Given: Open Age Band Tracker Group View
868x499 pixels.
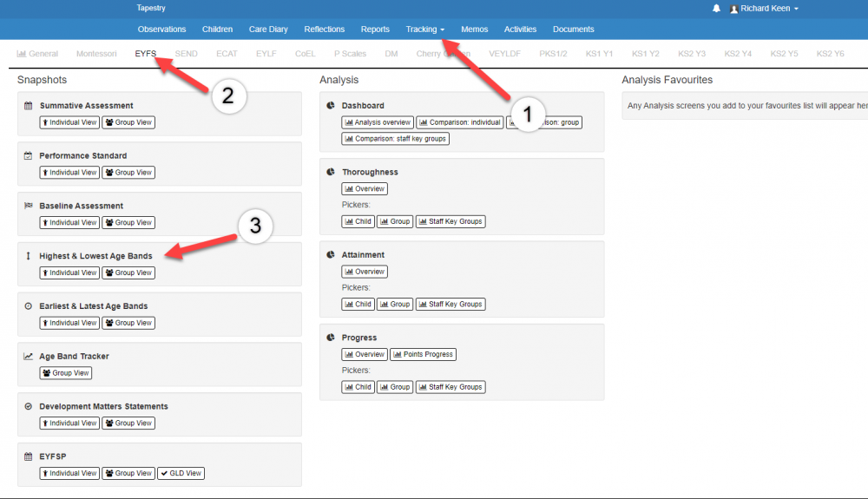Looking at the screenshot, I should click(66, 373).
